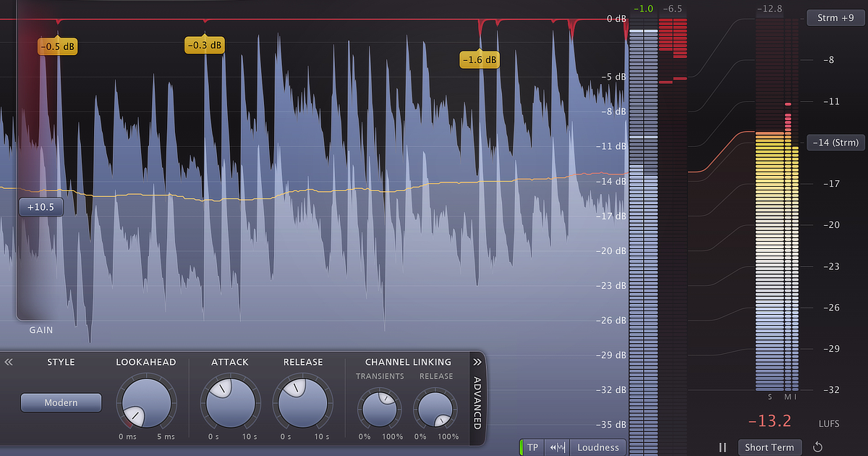Click the -1.0 output level readout
Viewport: 868px width, 456px height.
tap(642, 9)
